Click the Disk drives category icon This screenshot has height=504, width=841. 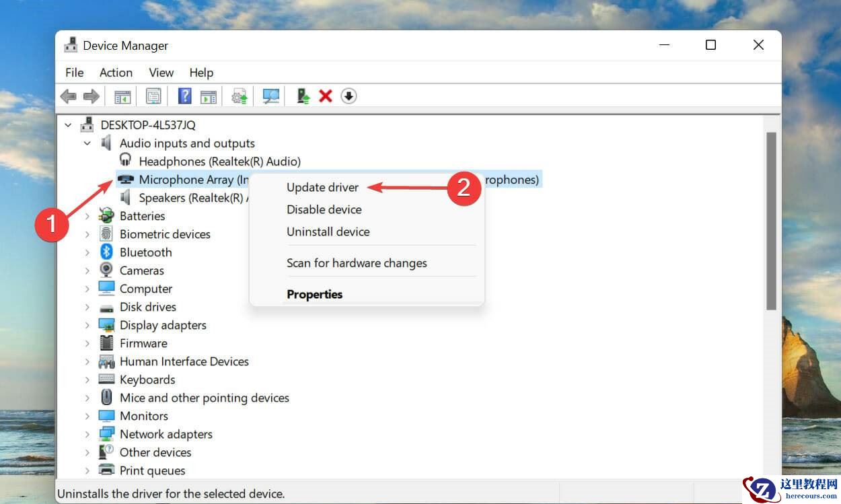[x=106, y=308]
